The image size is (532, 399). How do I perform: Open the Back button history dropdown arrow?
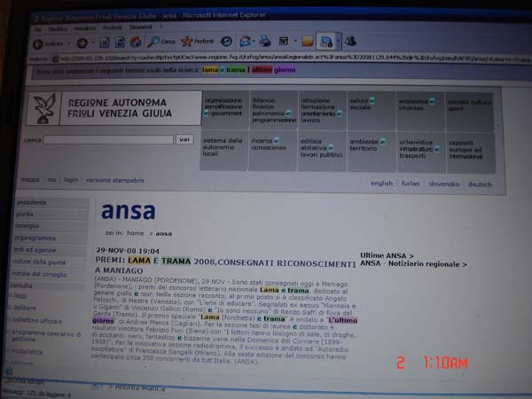pos(69,43)
